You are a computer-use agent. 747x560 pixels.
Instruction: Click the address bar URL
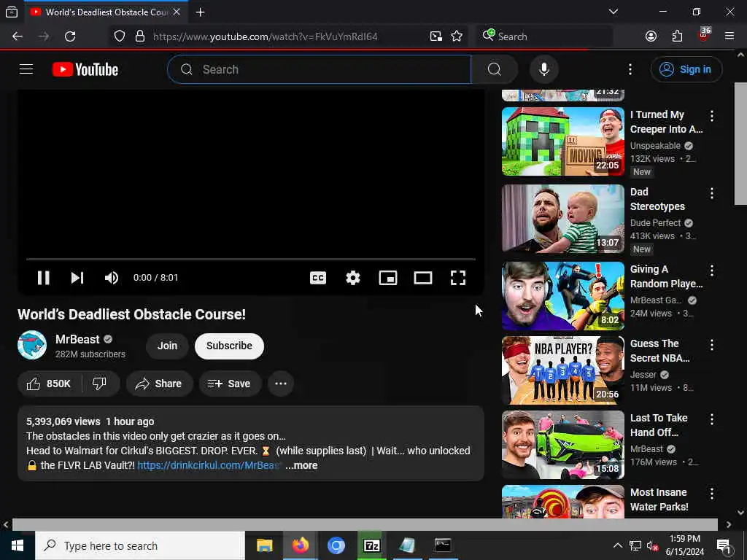[x=266, y=36]
